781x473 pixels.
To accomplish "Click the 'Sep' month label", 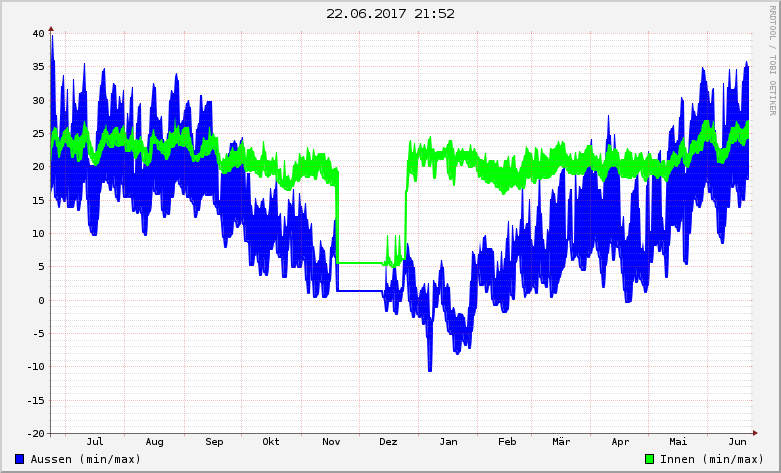I will pyautogui.click(x=214, y=442).
